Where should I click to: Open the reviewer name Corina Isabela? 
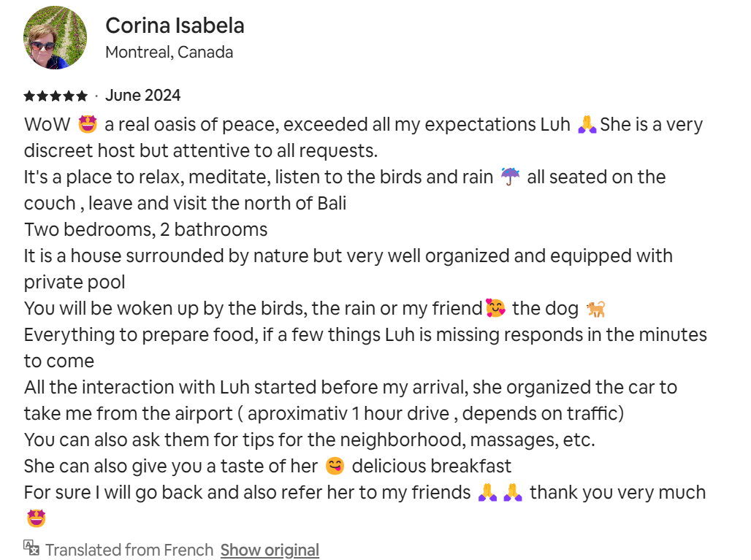(175, 26)
